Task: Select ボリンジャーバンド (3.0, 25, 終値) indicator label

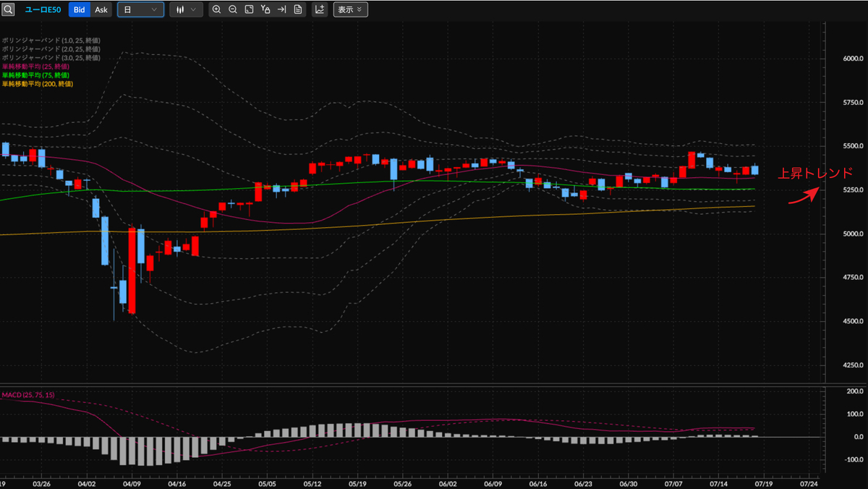Action: point(51,58)
